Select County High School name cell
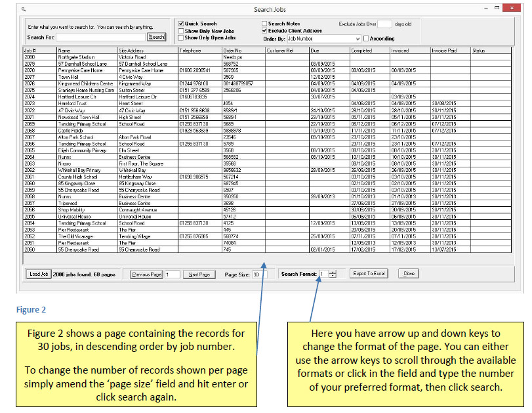532x413 pixels. point(87,177)
